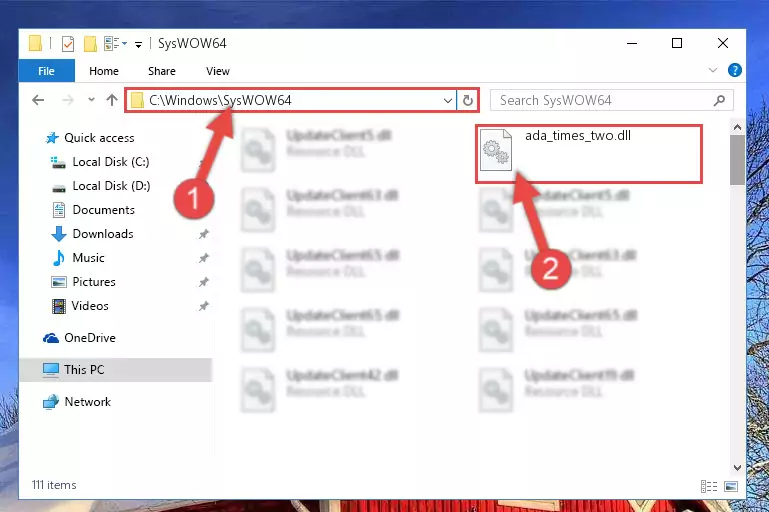Click the This PC monitor icon
The image size is (769, 512).
tap(51, 370)
